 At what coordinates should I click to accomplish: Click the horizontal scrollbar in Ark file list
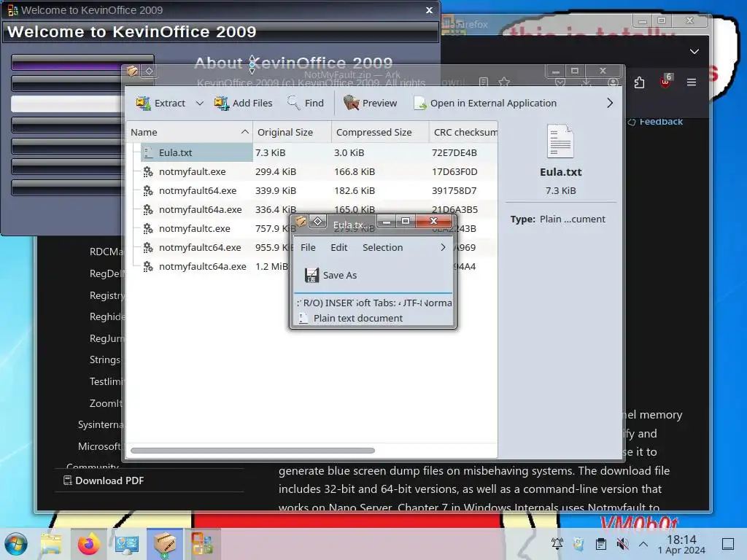[x=252, y=451]
